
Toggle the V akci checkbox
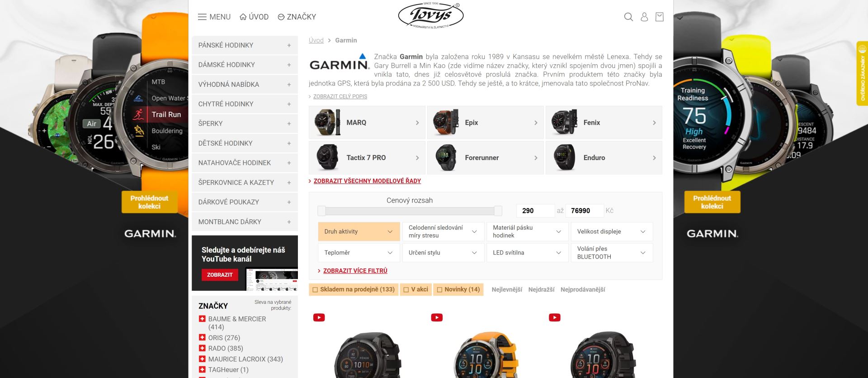406,290
